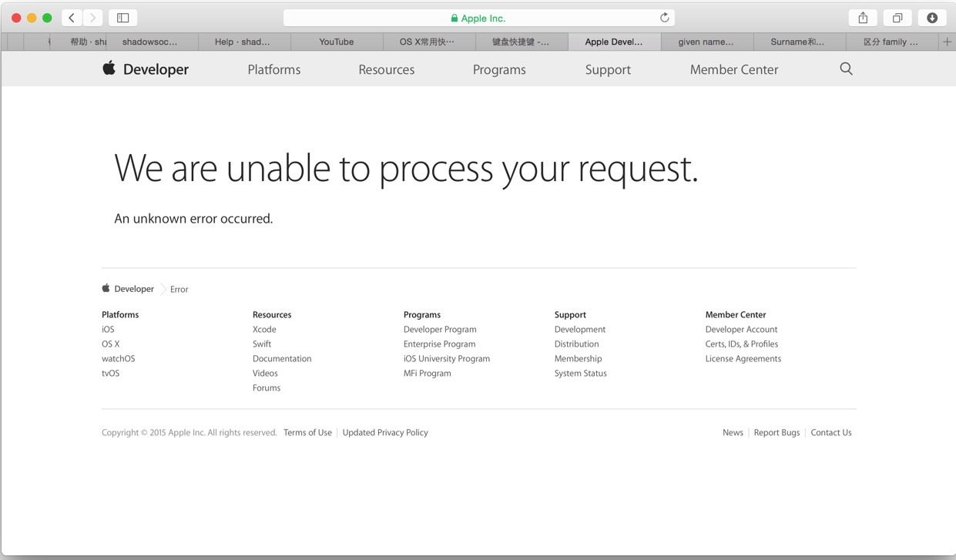Open Platforms in top navigation
This screenshot has height=560, width=956.
pyautogui.click(x=274, y=69)
